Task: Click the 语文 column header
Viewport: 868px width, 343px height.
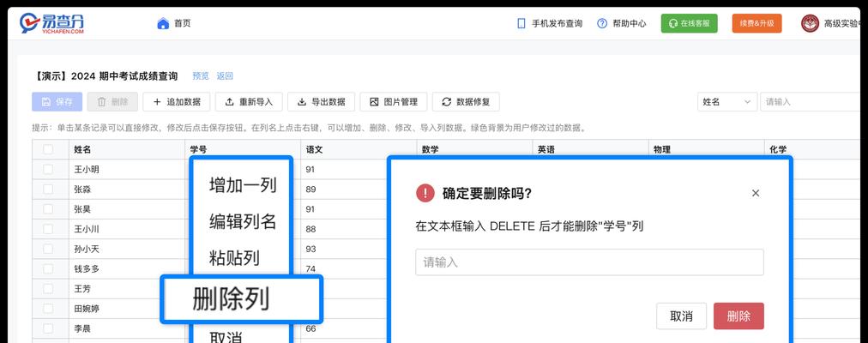Action: click(359, 149)
